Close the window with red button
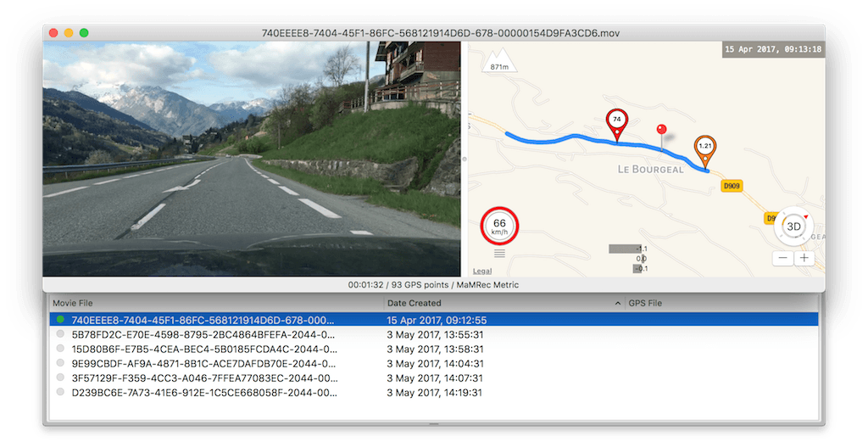The image size is (868, 442). (53, 33)
